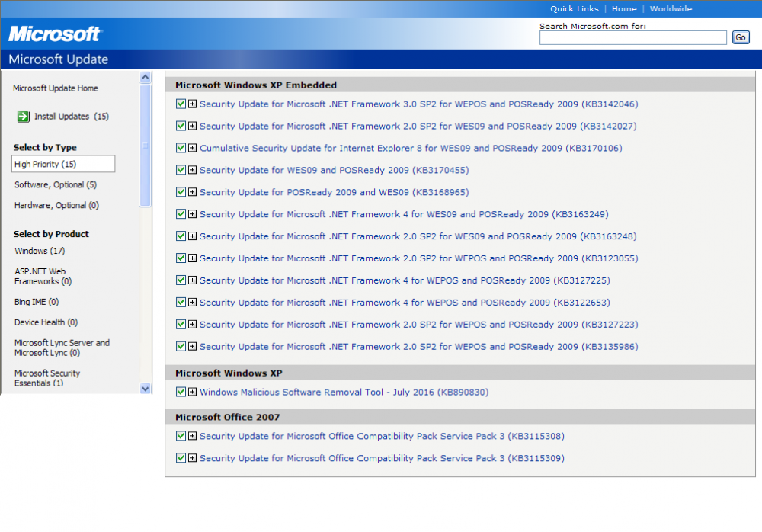Open the Cumulative Security Update for IE8 link

[x=411, y=148]
